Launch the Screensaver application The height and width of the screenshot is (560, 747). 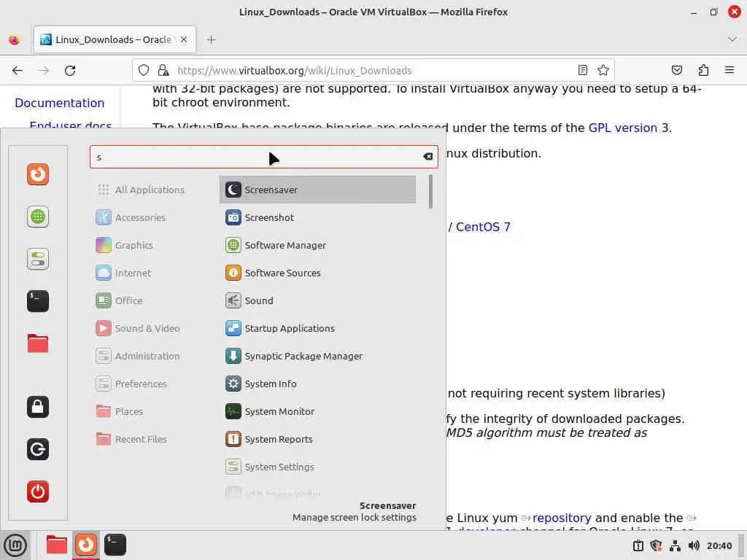tap(317, 190)
